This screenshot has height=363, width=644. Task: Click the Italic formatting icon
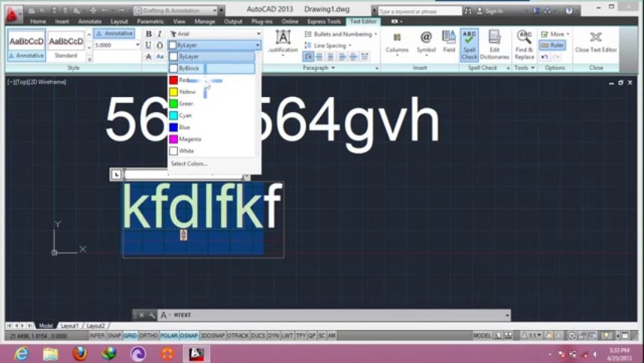160,34
